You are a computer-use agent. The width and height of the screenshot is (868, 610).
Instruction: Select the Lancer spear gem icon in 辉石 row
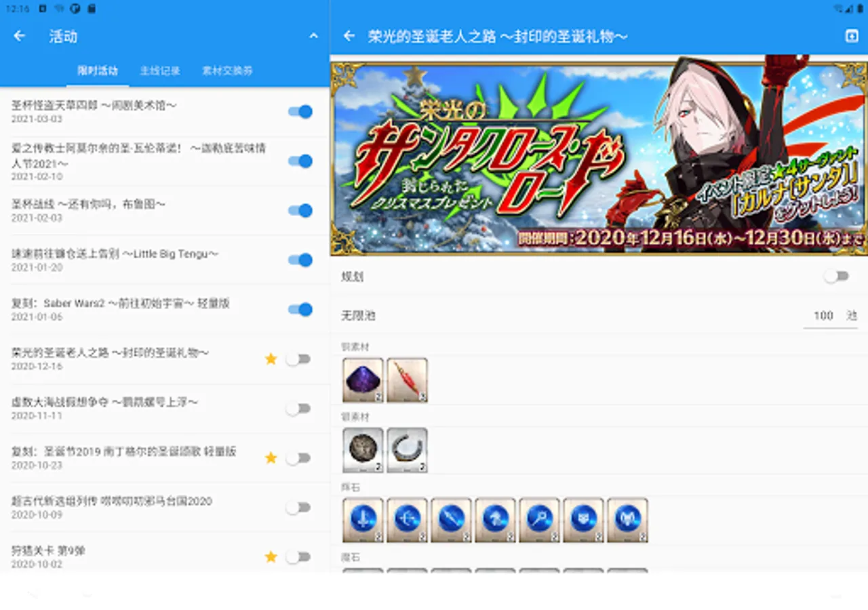pos(451,521)
